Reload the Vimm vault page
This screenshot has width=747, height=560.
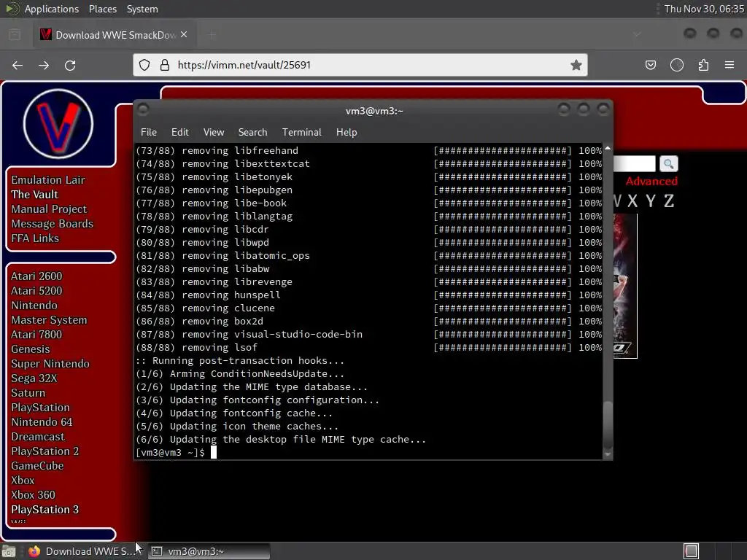tap(70, 65)
